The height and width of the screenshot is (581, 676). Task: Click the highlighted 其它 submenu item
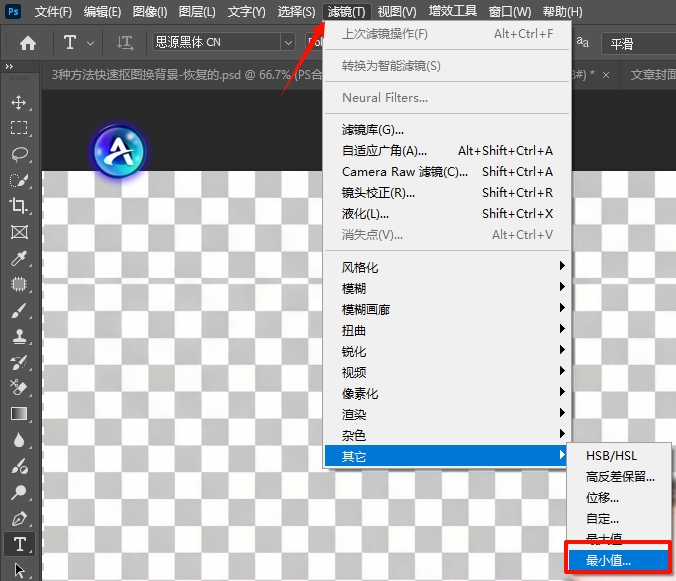(x=446, y=456)
